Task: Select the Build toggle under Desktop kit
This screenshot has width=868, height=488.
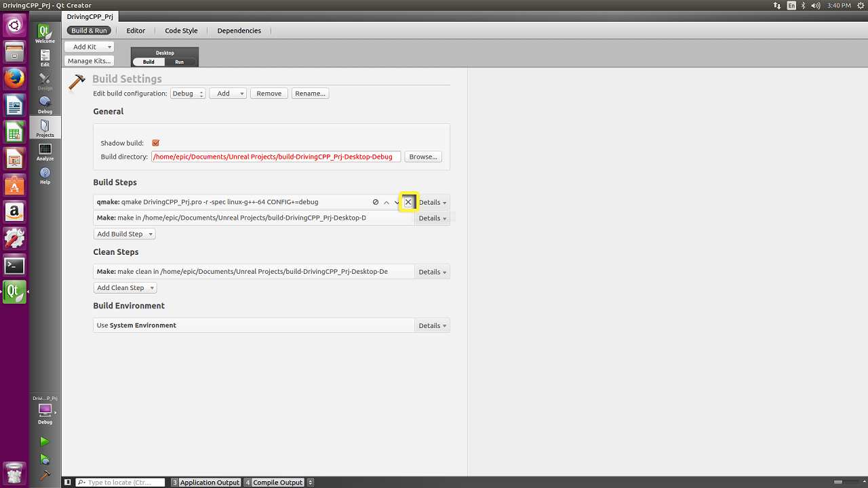Action: pyautogui.click(x=149, y=62)
